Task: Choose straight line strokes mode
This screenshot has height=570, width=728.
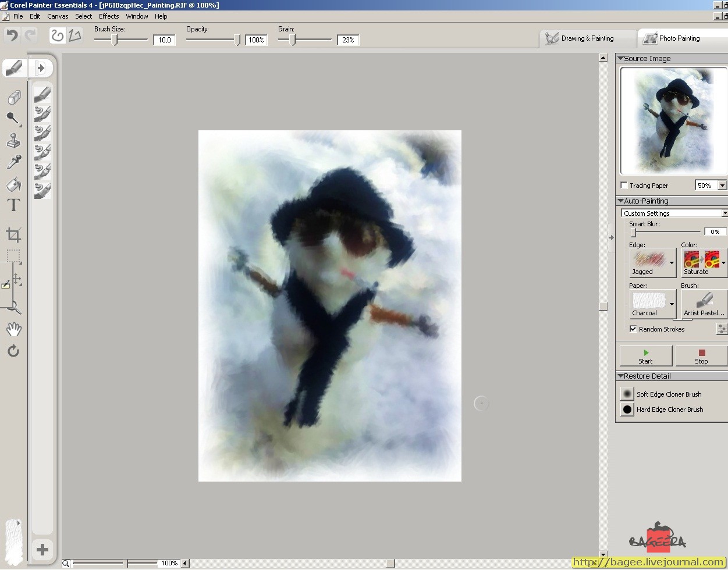Action: coord(74,35)
